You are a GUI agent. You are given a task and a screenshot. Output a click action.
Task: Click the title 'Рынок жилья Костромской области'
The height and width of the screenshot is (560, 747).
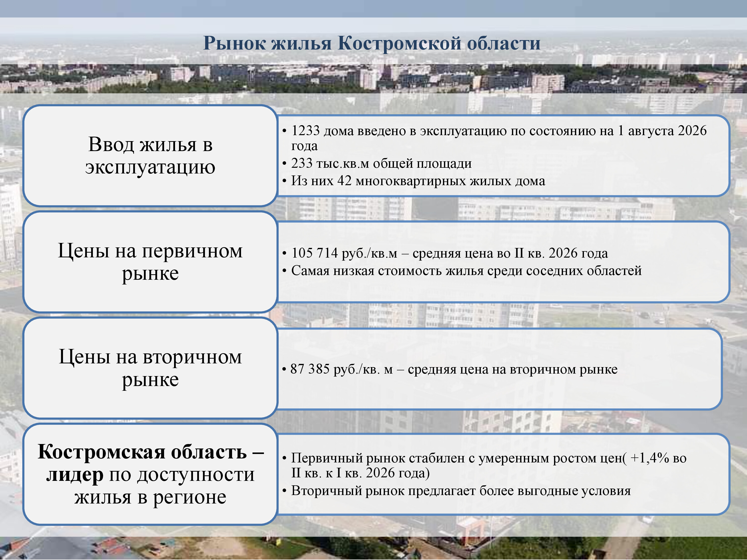click(372, 44)
